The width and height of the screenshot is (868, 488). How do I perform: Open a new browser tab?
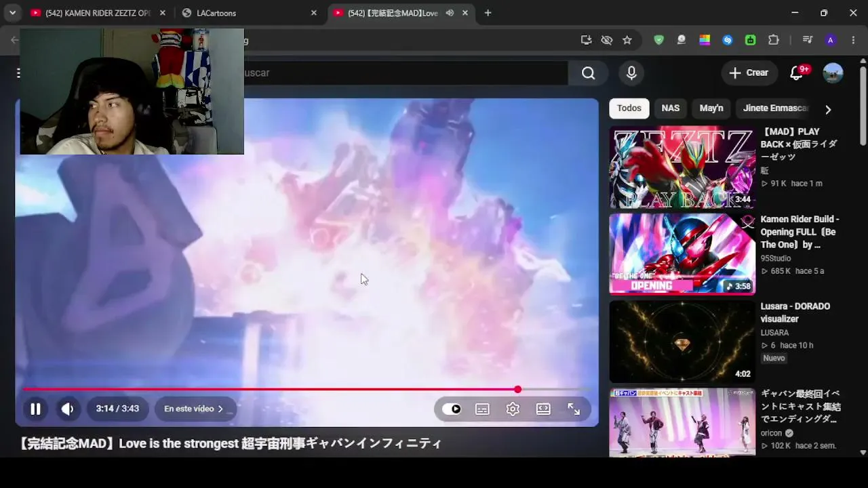pyautogui.click(x=488, y=13)
